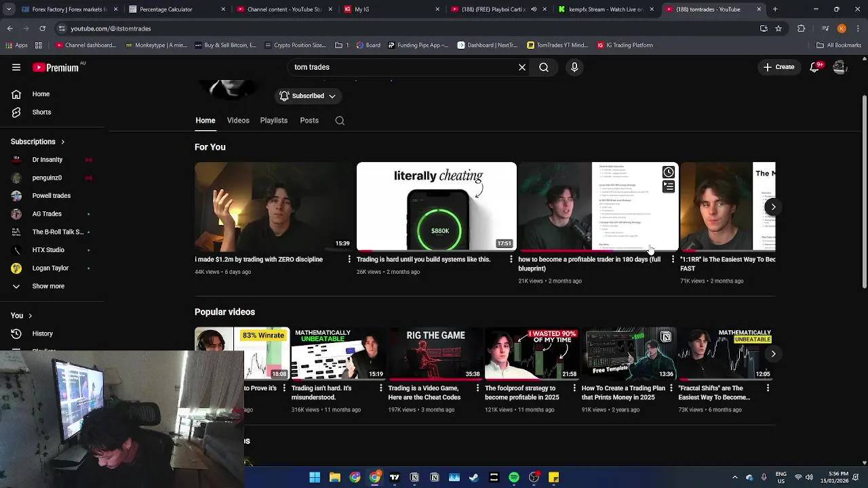This screenshot has height=488, width=868.
Task: Open Spotify from the taskbar
Action: click(514, 477)
